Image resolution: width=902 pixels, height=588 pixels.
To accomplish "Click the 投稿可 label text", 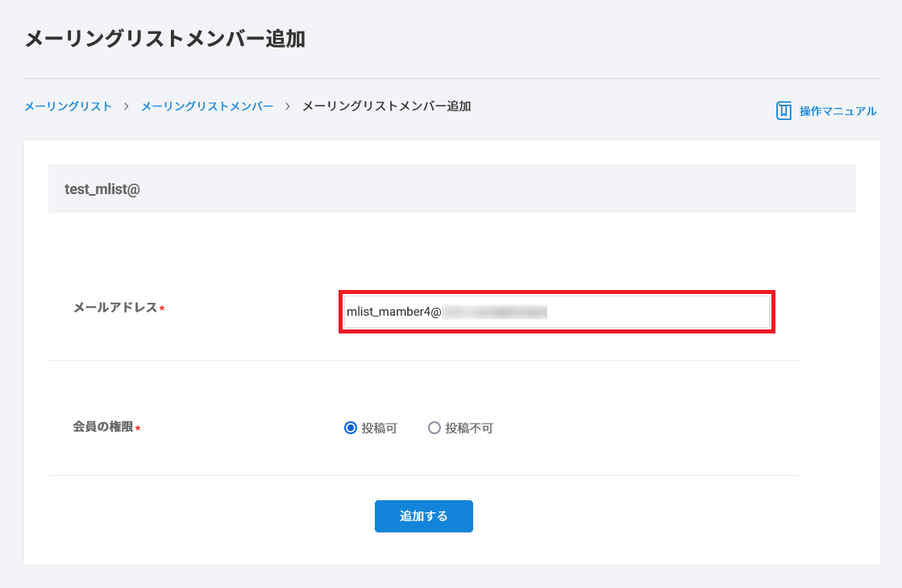I will pos(379,429).
